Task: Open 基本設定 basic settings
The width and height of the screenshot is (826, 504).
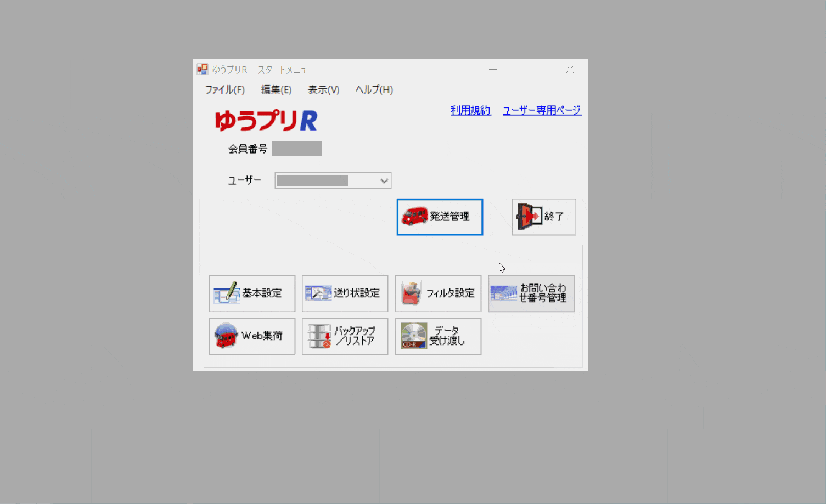Action: click(252, 293)
